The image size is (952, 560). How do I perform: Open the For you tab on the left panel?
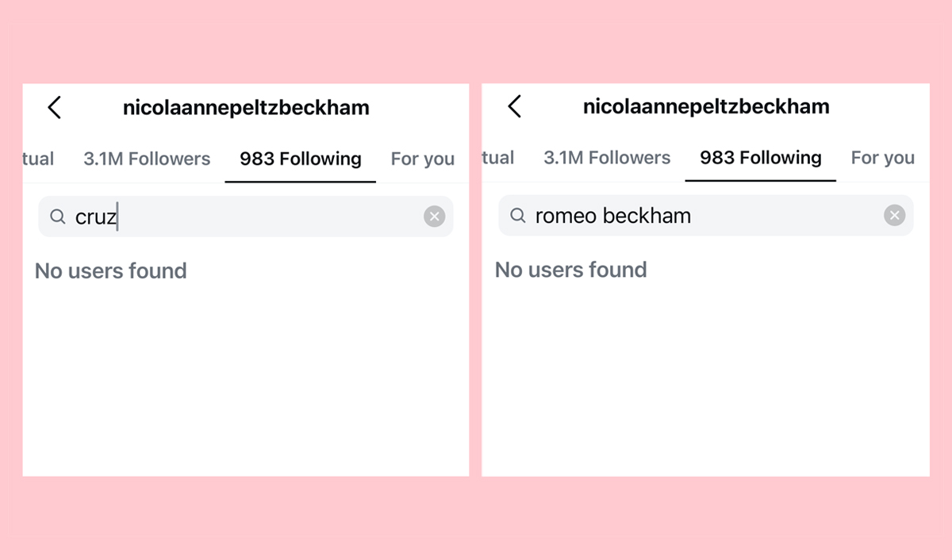click(x=422, y=158)
